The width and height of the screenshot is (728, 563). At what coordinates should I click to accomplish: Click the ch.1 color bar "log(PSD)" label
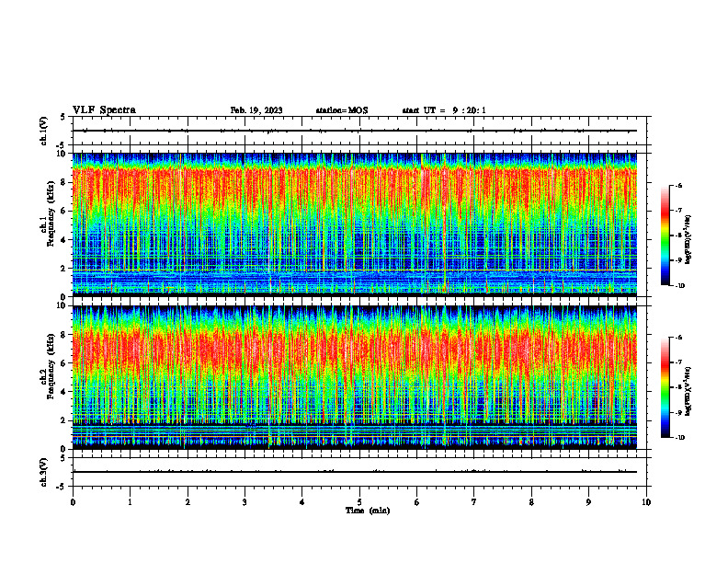688,240
